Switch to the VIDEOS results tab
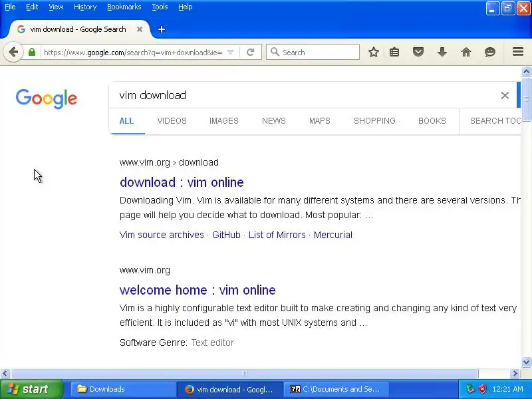 tap(172, 121)
